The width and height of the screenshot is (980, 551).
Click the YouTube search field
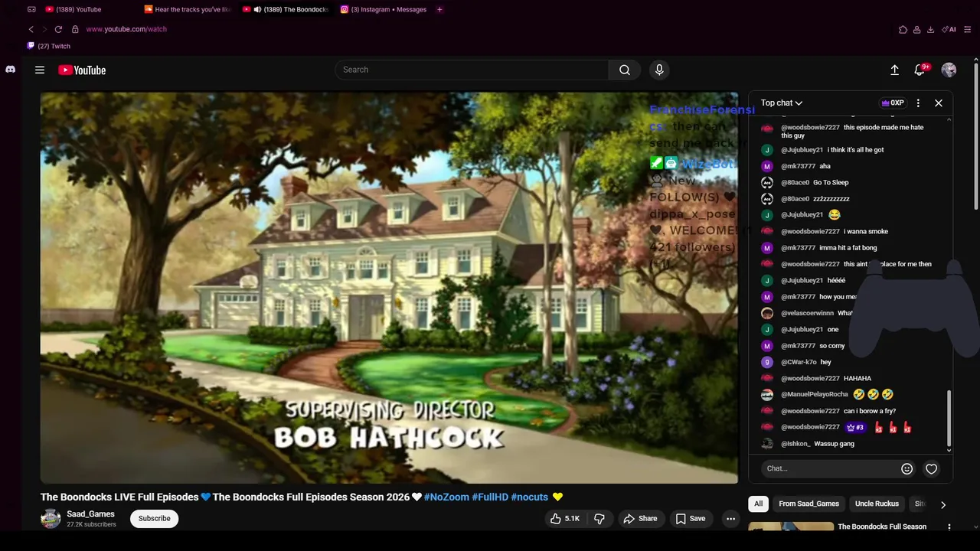(x=472, y=70)
